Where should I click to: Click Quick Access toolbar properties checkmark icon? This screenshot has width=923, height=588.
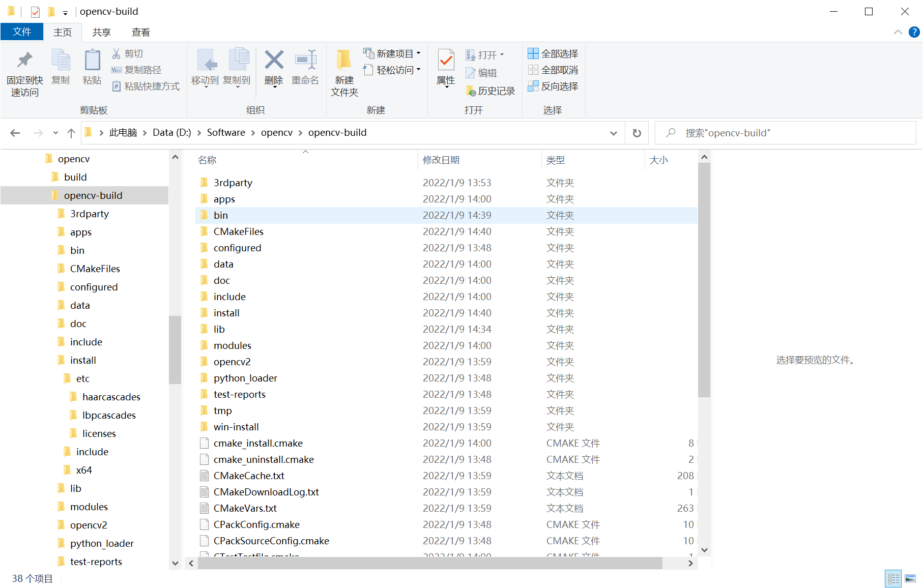35,12
